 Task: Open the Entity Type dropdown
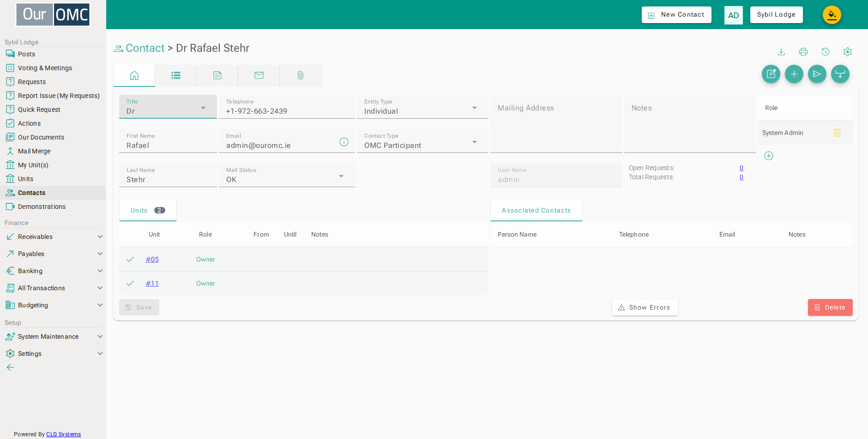point(422,107)
